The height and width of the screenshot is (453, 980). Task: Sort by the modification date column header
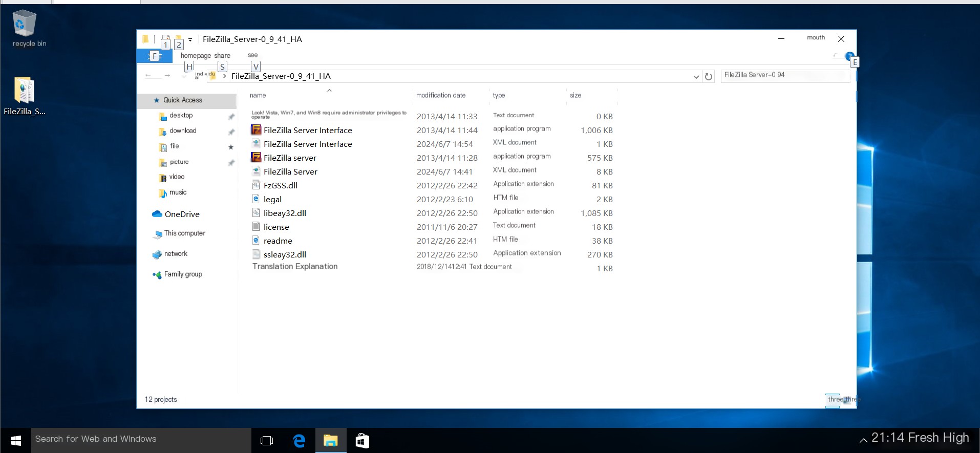click(x=441, y=95)
